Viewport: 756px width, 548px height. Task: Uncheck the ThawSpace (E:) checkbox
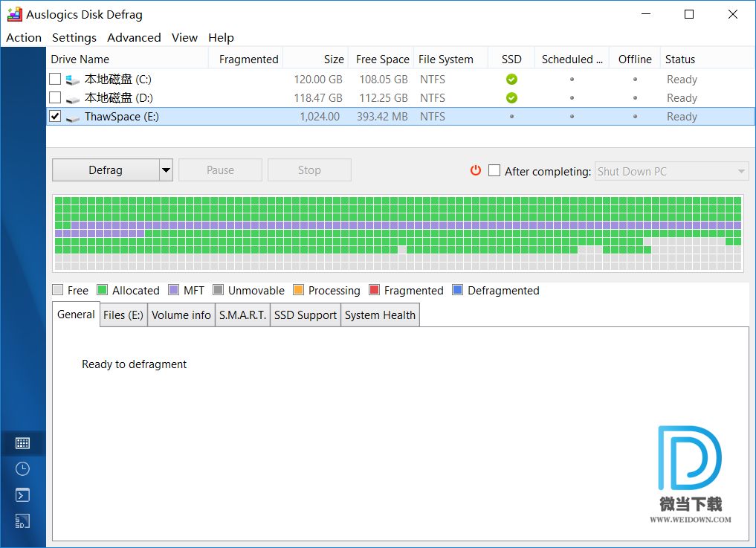point(55,116)
